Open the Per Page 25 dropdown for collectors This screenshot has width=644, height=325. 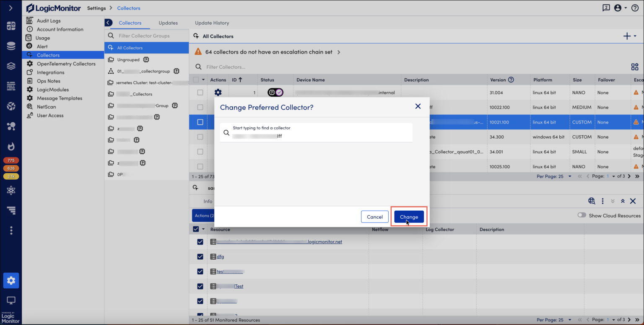click(x=554, y=176)
